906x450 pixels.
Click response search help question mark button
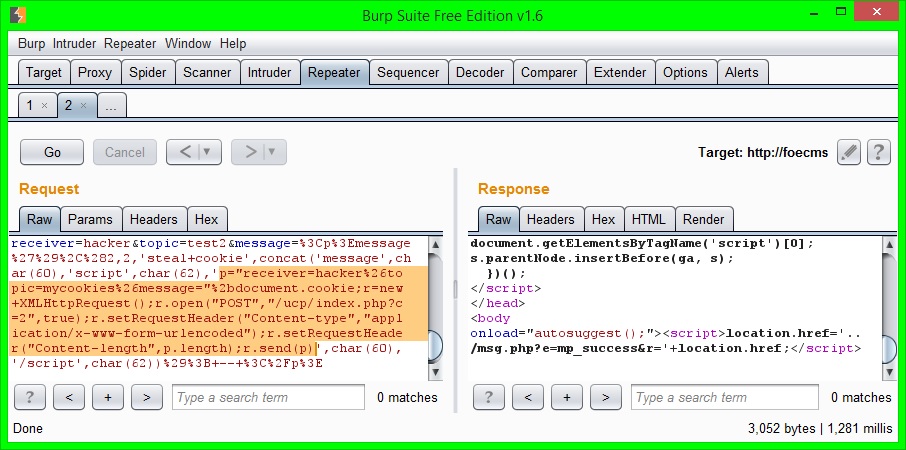coord(489,397)
